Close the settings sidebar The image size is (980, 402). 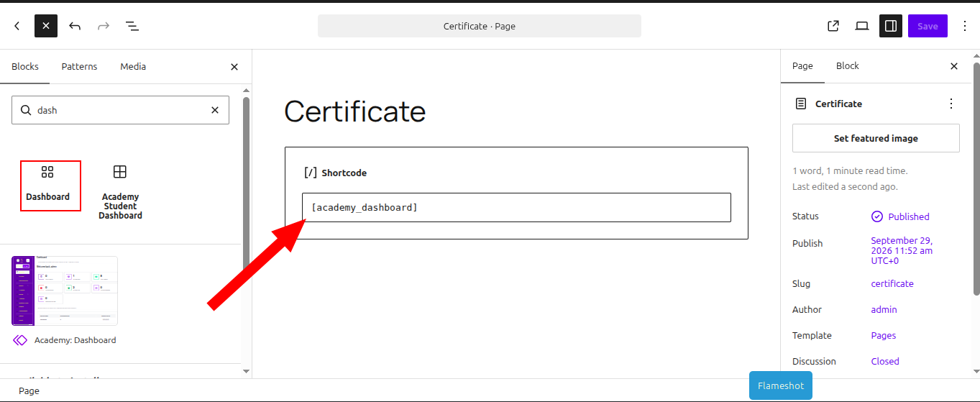coord(954,66)
